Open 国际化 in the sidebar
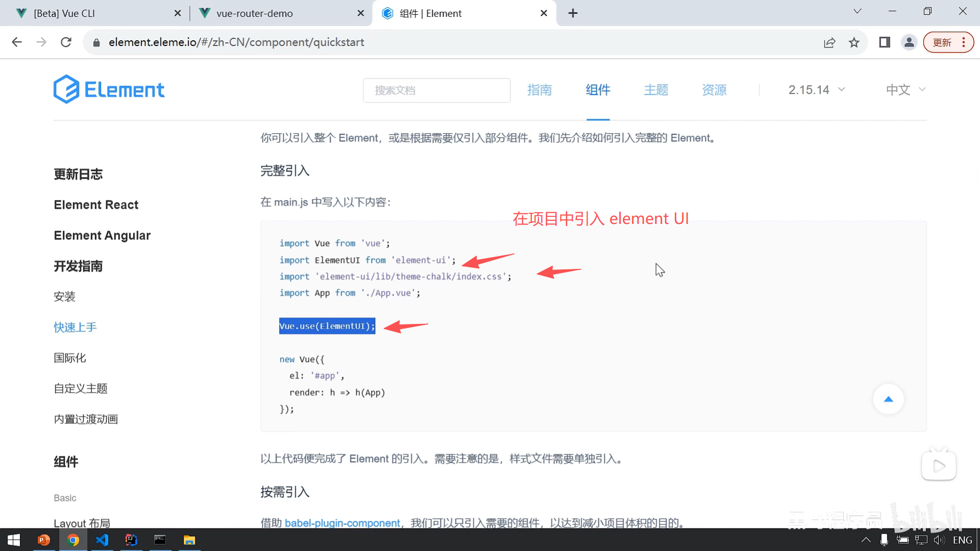This screenshot has width=980, height=551. coord(70,358)
